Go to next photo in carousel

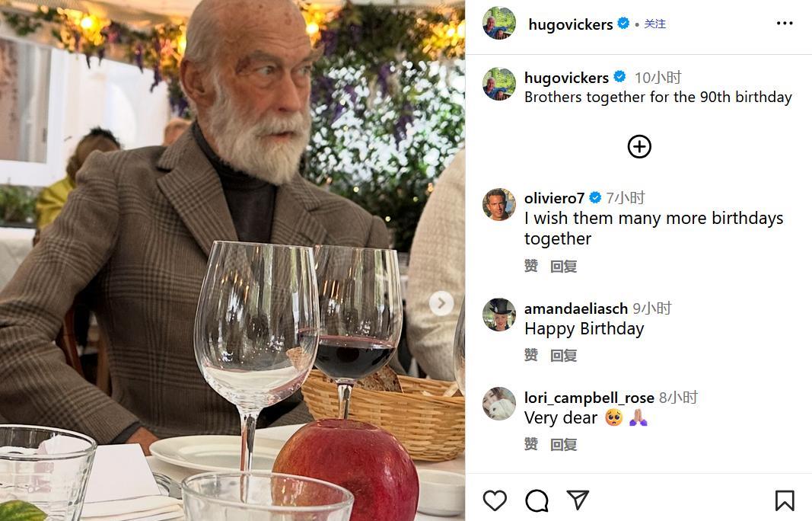click(x=441, y=303)
